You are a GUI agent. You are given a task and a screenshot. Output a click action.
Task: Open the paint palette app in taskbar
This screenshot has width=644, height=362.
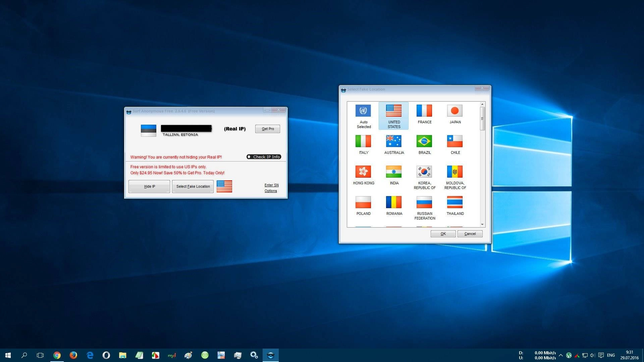[188, 355]
